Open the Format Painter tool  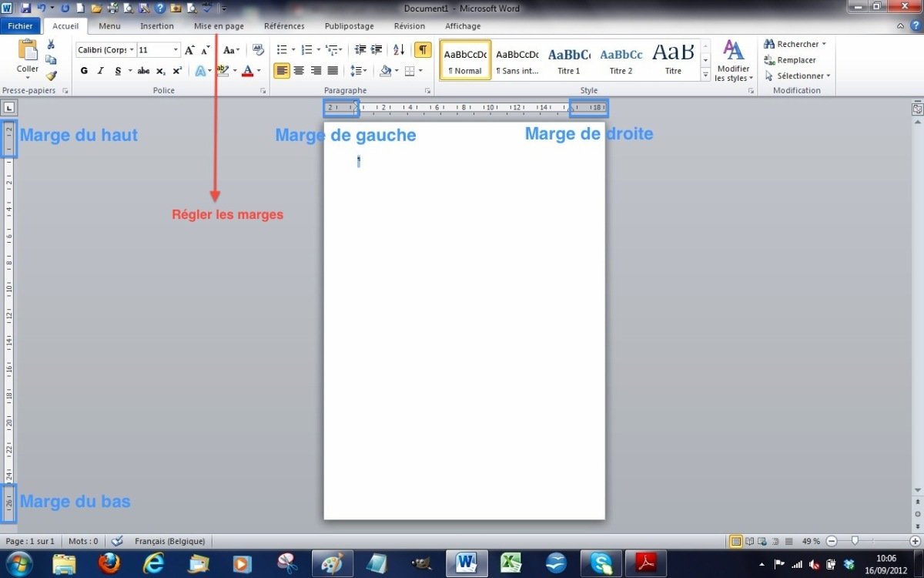tap(52, 76)
